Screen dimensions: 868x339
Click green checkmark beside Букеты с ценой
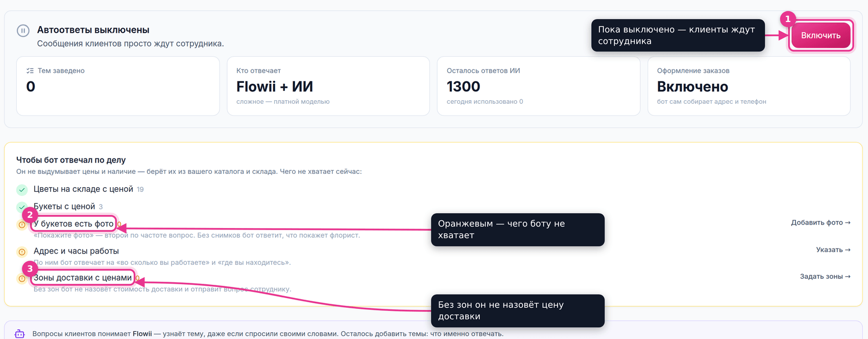[20, 207]
